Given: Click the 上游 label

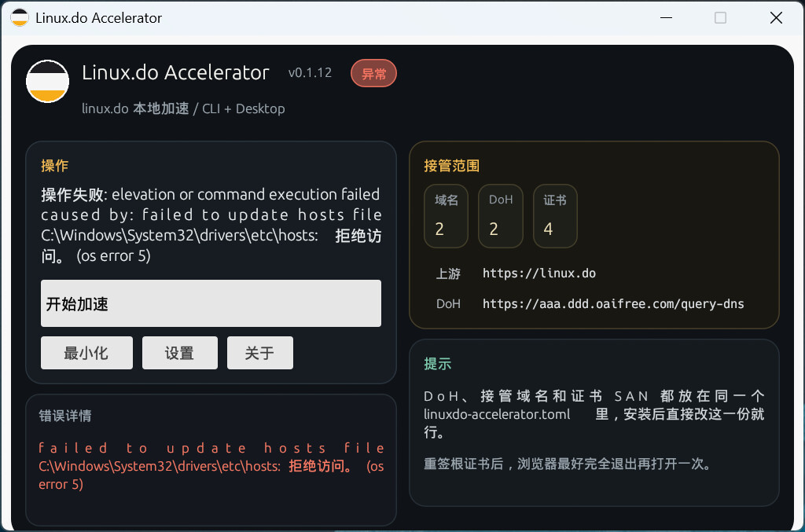Looking at the screenshot, I should [x=448, y=274].
